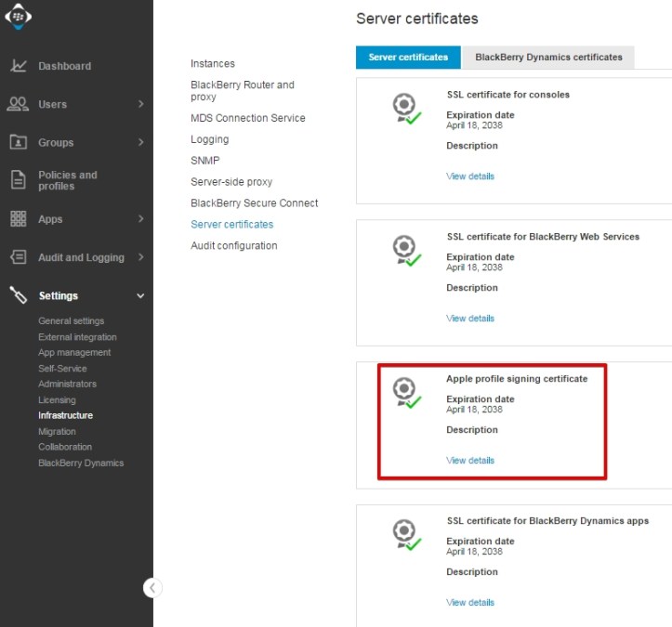The height and width of the screenshot is (627, 672).
Task: Click the Apple profile signing certificate badge icon
Action: pyautogui.click(x=405, y=393)
